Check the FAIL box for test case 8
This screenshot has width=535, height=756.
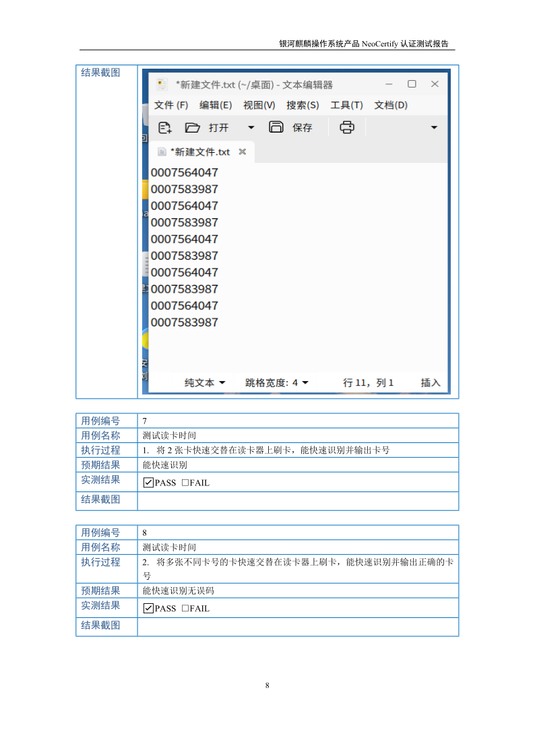click(x=185, y=609)
